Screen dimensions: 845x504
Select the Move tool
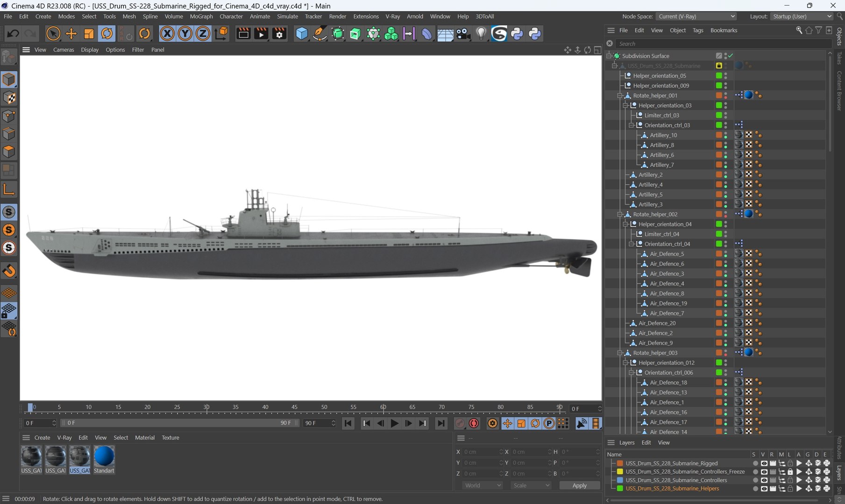tap(71, 34)
